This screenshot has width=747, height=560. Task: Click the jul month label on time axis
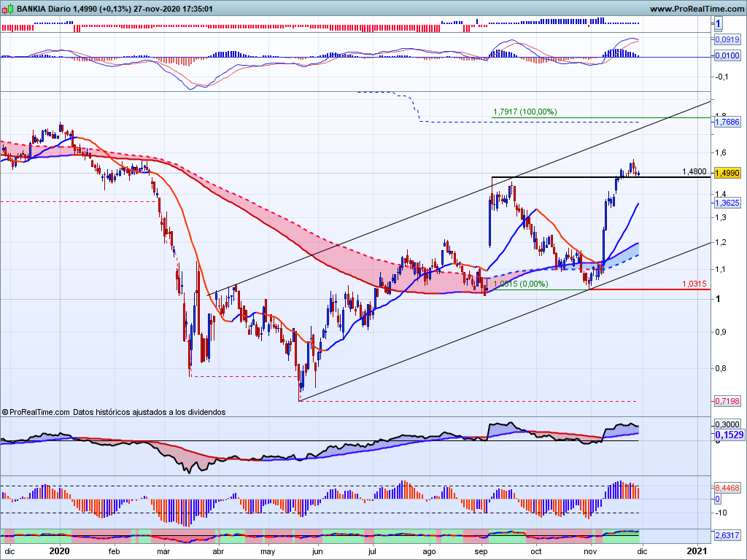click(372, 552)
